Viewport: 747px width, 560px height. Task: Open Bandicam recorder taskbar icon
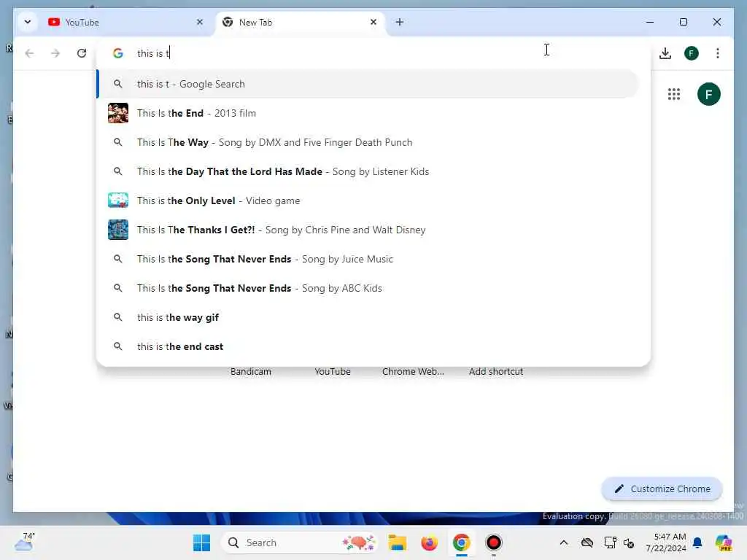pyautogui.click(x=494, y=542)
